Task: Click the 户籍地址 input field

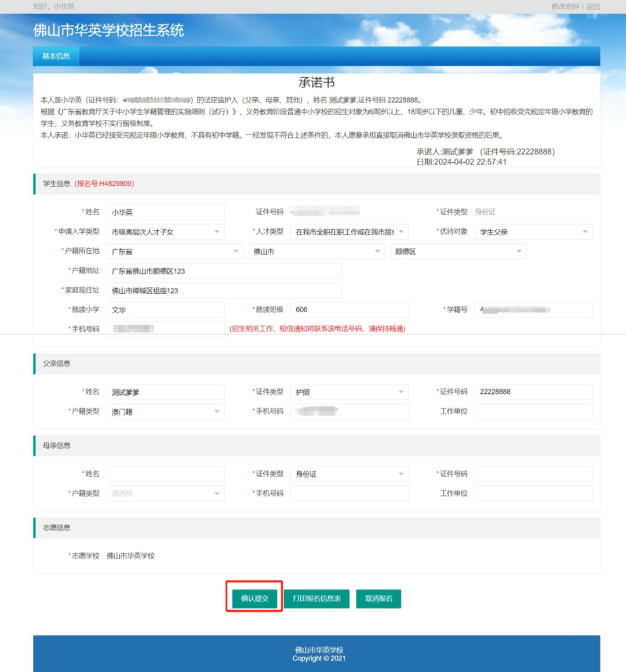Action: click(x=224, y=271)
